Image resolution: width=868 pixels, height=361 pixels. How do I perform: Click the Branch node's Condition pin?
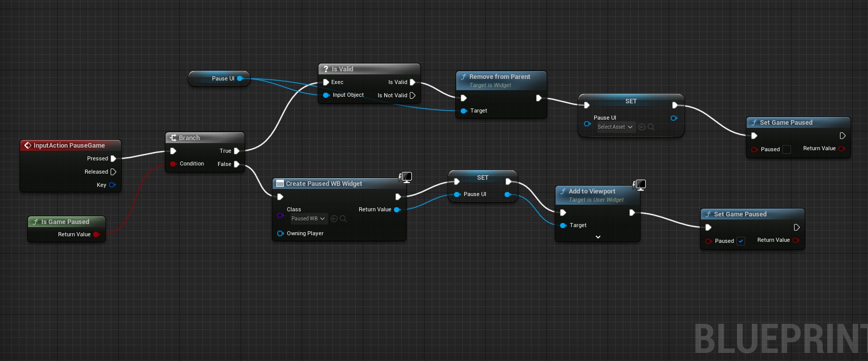tap(173, 164)
